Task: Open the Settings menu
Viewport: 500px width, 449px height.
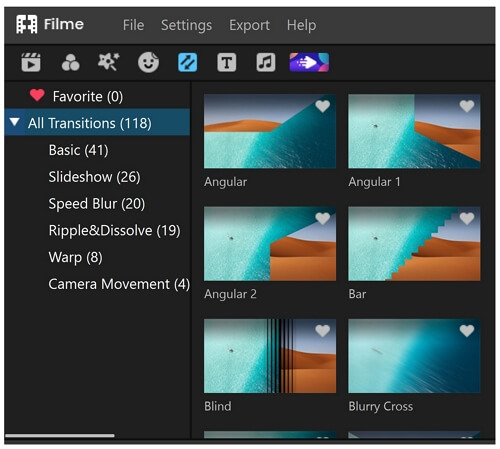Action: point(186,25)
